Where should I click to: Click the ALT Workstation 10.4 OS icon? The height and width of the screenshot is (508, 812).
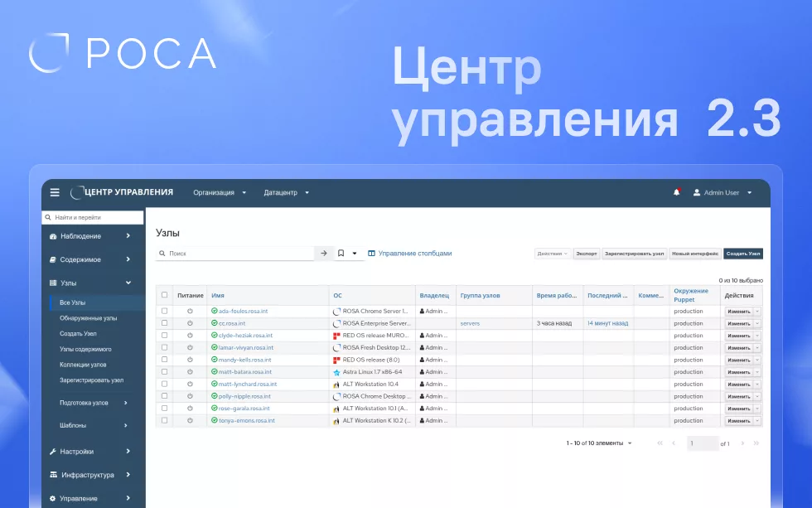click(336, 385)
